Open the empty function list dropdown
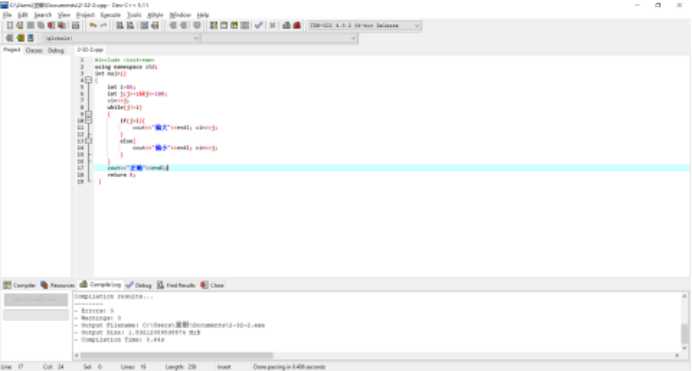 click(x=280, y=38)
